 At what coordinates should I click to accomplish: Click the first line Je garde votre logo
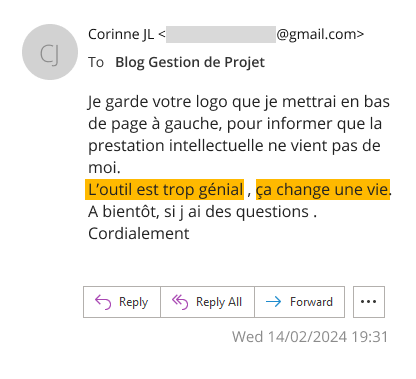[x=239, y=102]
